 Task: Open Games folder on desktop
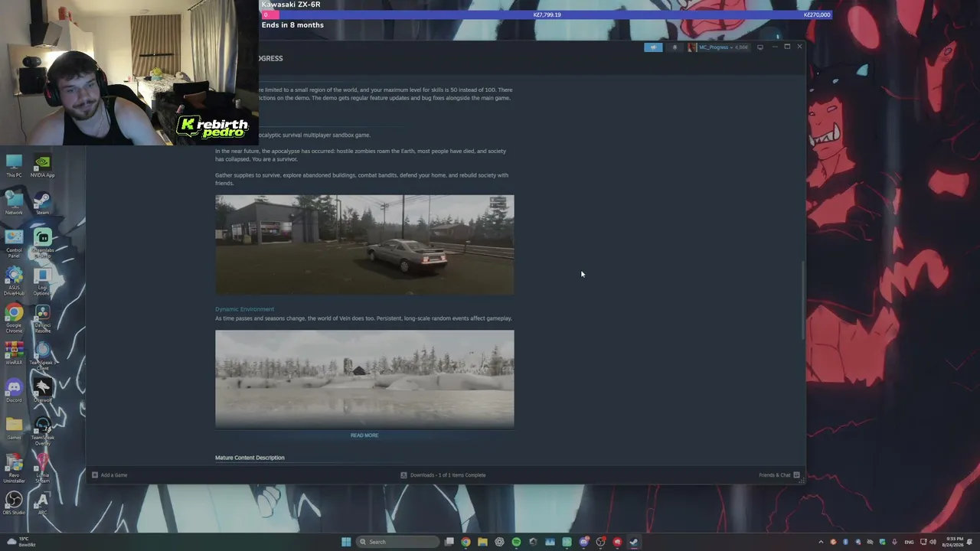click(14, 429)
